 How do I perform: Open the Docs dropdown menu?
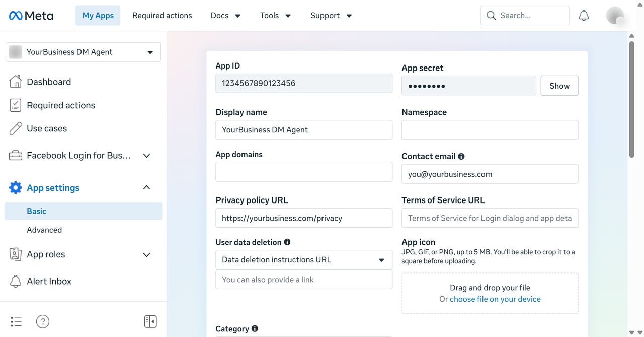pos(225,16)
